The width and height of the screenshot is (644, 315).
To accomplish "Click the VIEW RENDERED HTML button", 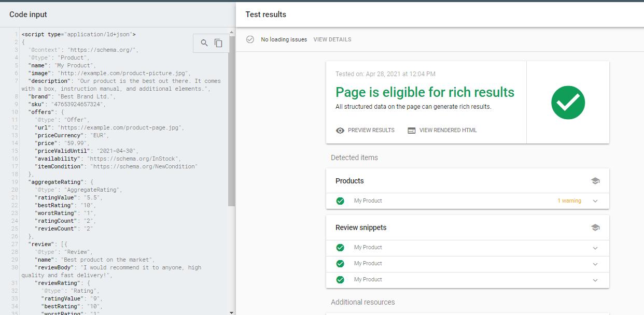I will pyautogui.click(x=448, y=131).
